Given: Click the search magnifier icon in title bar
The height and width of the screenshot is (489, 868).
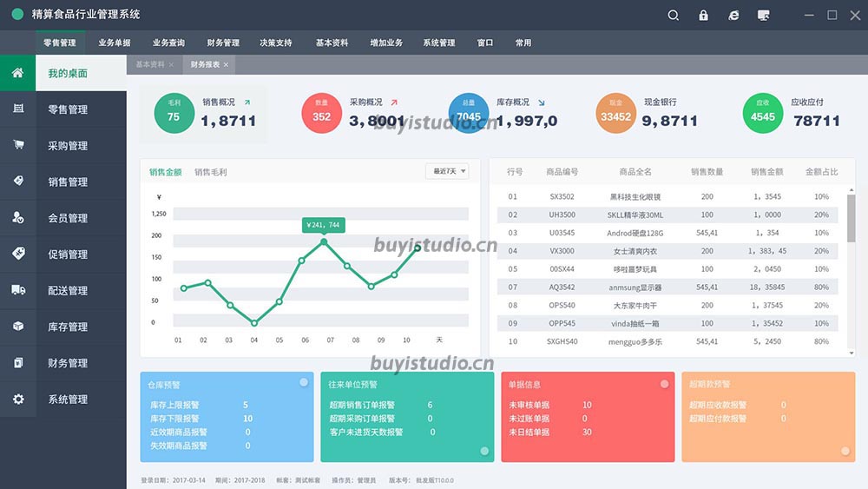Looking at the screenshot, I should [674, 15].
